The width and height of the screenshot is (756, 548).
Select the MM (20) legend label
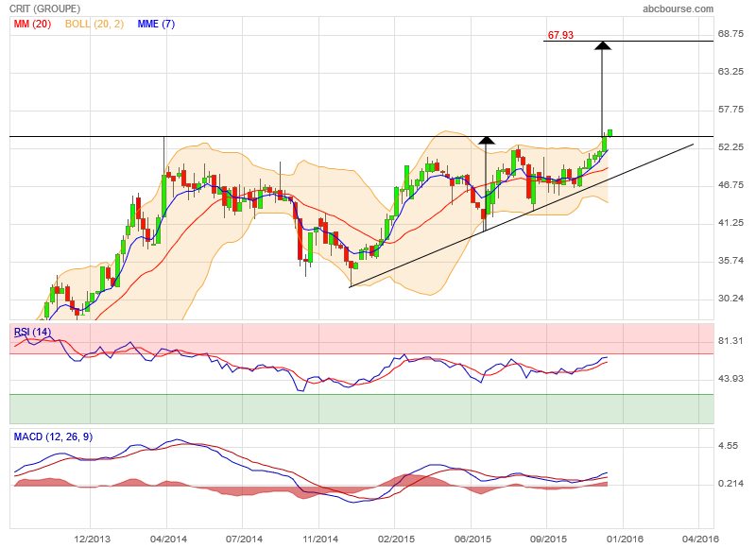point(32,24)
